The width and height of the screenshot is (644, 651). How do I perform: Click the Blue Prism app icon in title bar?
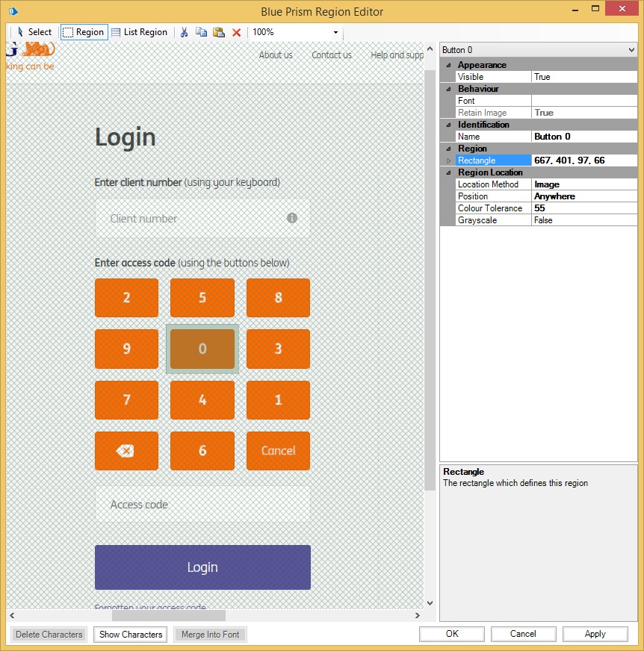coord(13,11)
